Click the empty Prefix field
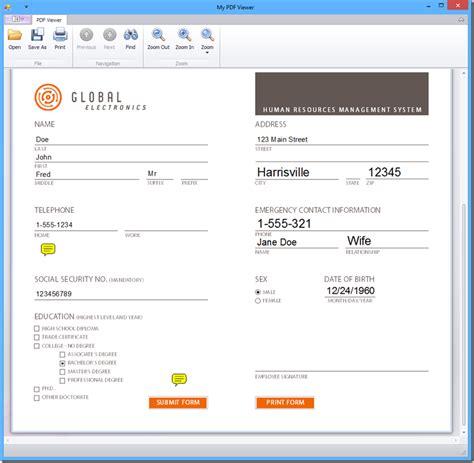 click(194, 174)
